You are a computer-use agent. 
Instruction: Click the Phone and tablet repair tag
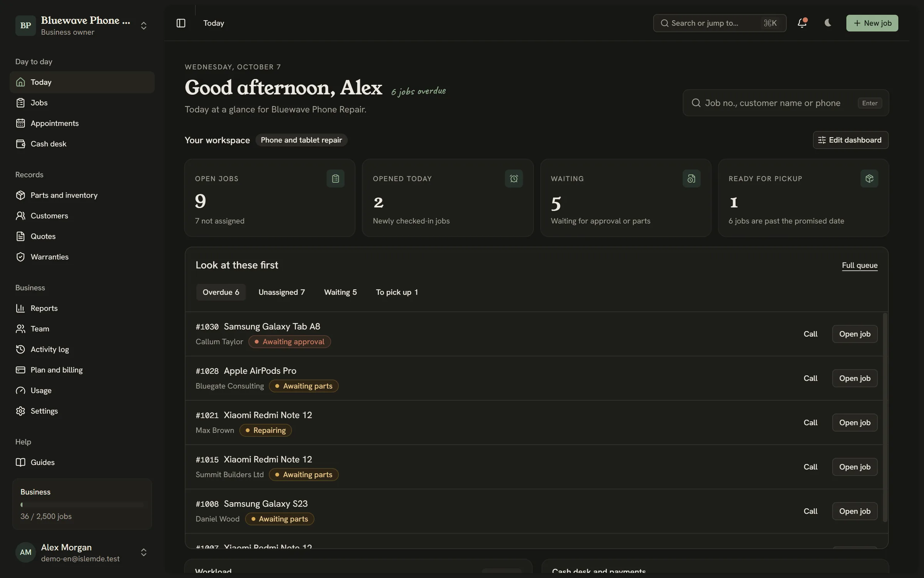click(x=301, y=140)
